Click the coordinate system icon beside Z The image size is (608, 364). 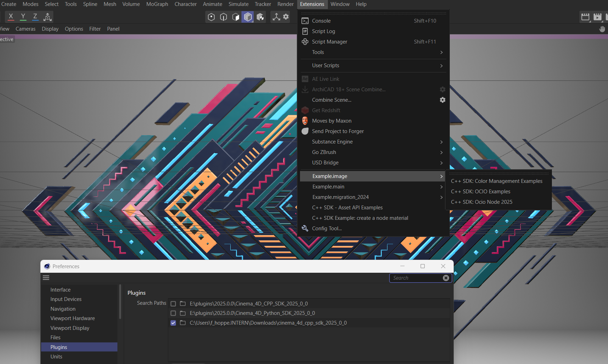[47, 16]
